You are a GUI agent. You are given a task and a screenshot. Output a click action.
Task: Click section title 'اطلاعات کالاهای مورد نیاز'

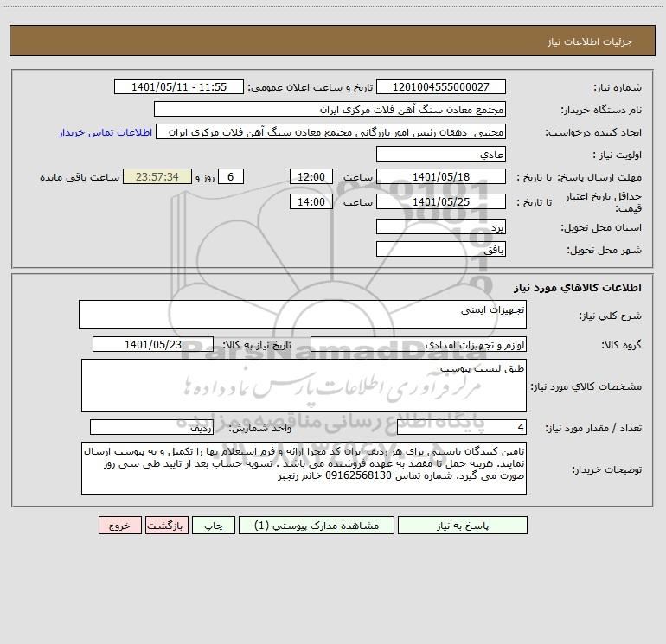point(578,288)
